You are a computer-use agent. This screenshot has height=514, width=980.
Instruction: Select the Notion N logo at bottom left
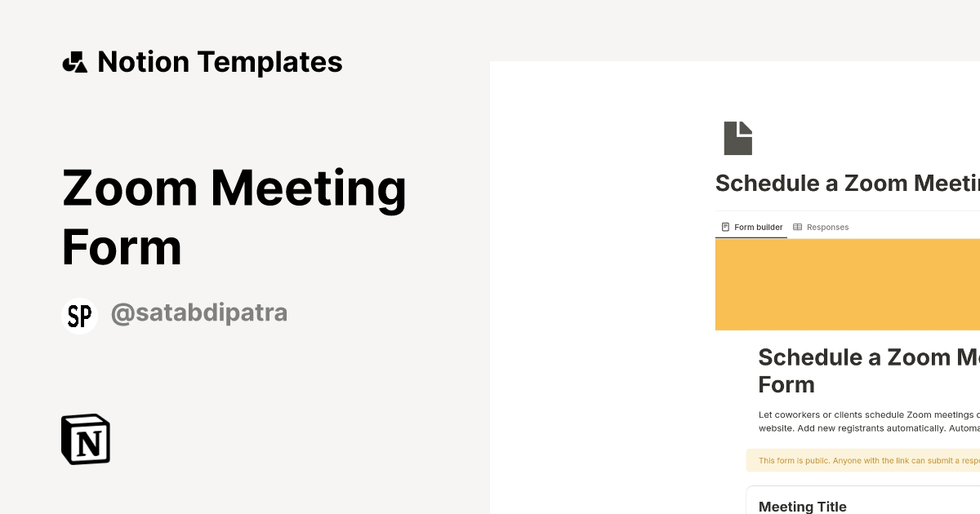point(85,439)
